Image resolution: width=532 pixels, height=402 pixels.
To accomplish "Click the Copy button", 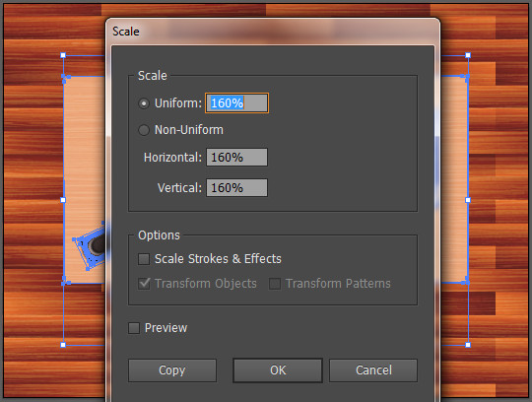I will tap(172, 370).
